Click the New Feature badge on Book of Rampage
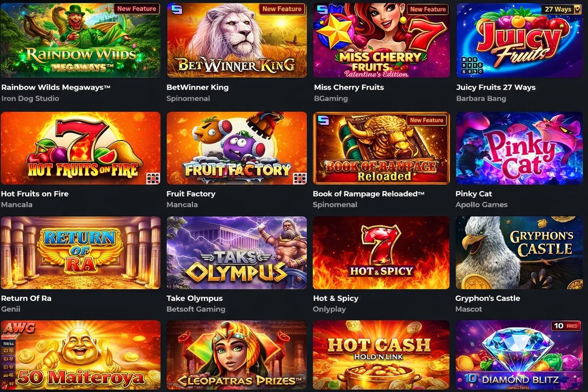The image size is (588, 392). pos(426,120)
